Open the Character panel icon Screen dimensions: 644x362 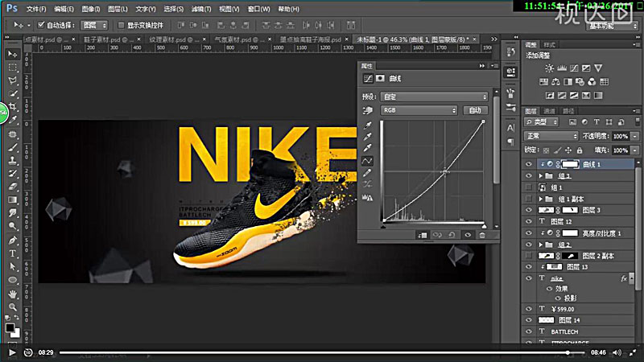point(511,128)
